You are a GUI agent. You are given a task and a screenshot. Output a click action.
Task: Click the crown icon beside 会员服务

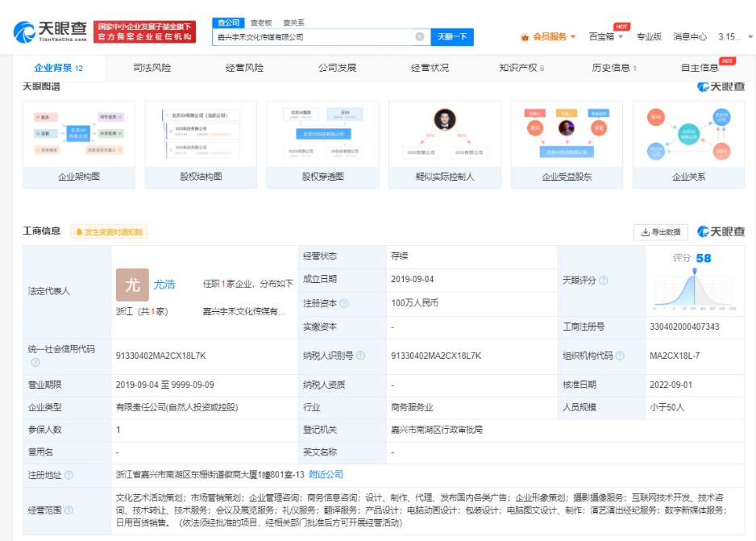coord(525,37)
